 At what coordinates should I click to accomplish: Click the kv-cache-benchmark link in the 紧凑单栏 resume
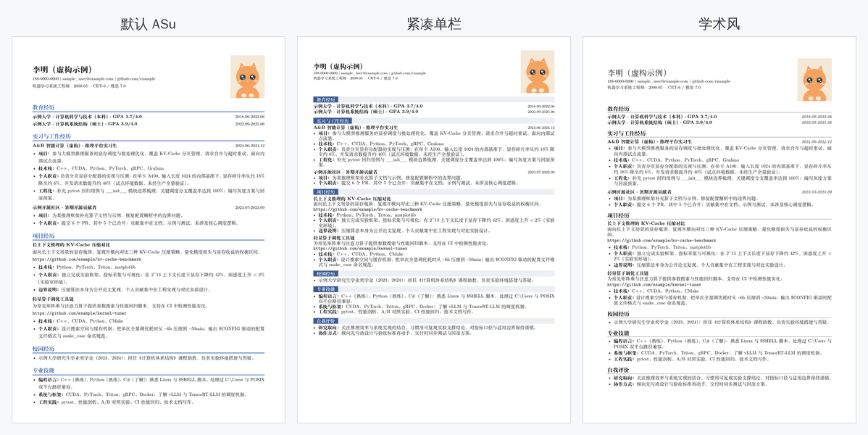[x=367, y=210]
